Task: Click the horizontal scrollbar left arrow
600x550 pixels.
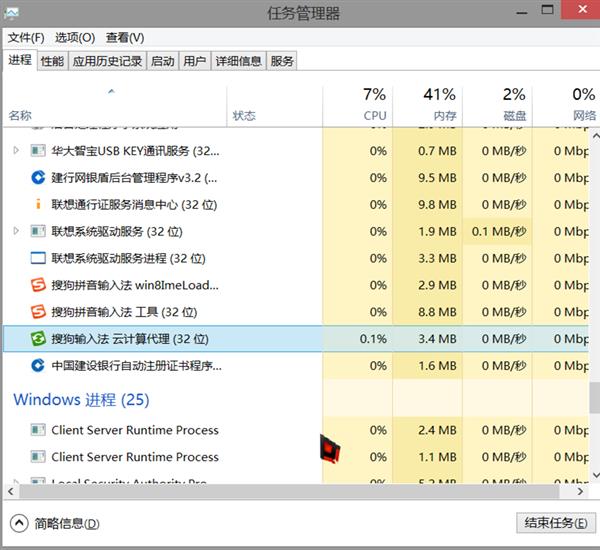Action: (x=11, y=491)
